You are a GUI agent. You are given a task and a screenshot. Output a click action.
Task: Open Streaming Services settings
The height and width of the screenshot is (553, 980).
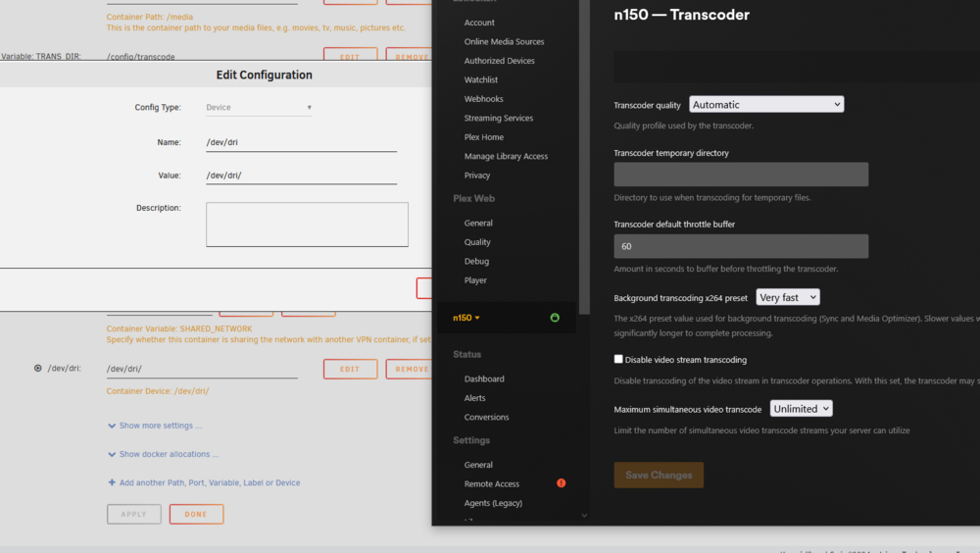[x=498, y=119]
